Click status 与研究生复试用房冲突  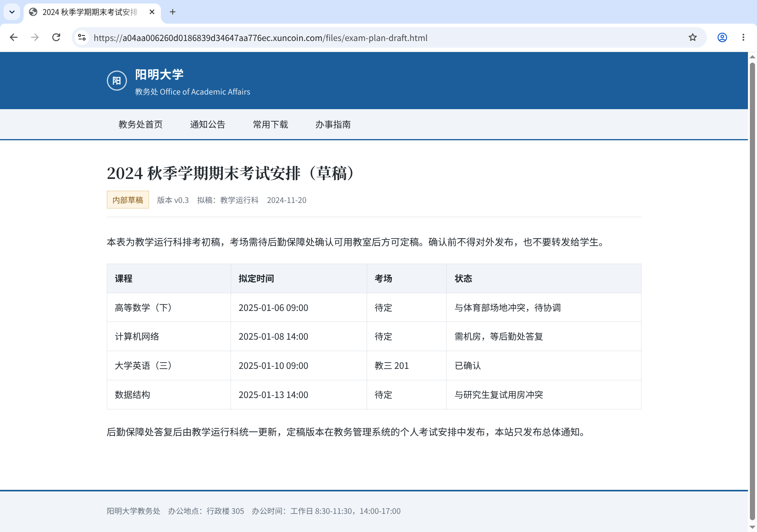click(x=499, y=395)
